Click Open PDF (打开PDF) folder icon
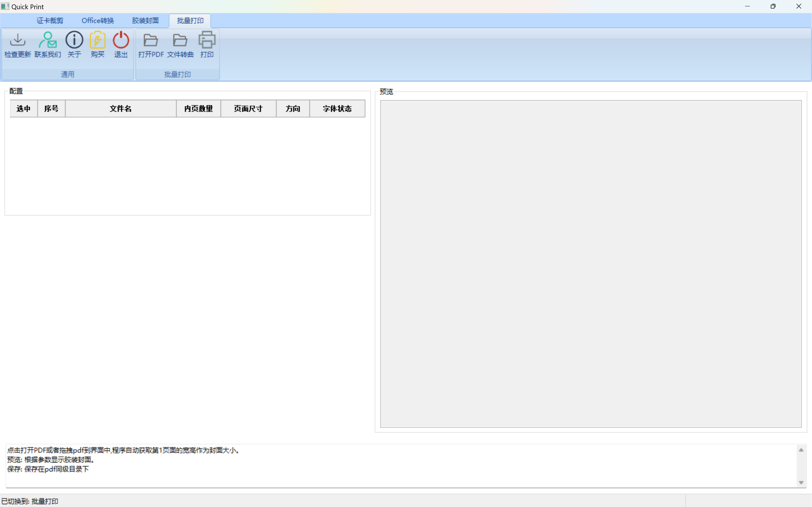 pyautogui.click(x=151, y=41)
